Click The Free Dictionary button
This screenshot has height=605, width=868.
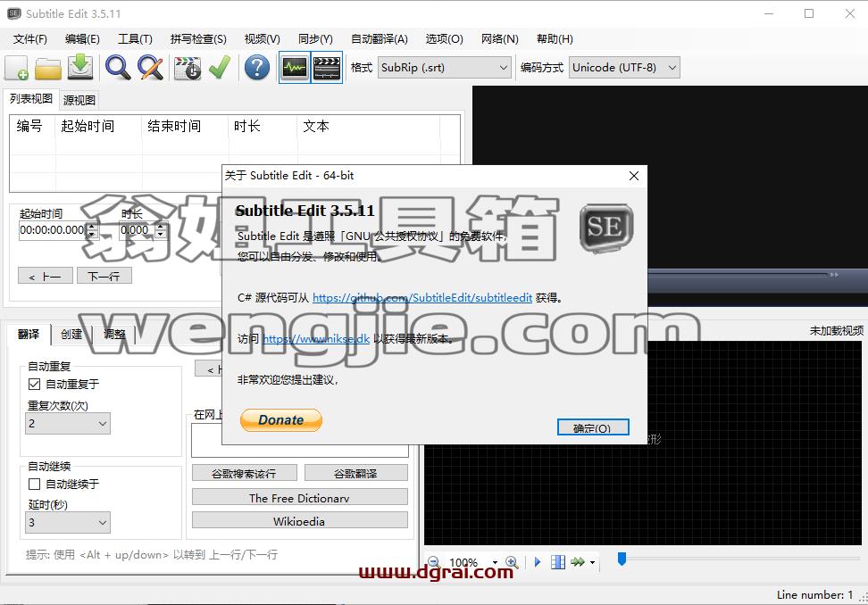click(x=299, y=498)
